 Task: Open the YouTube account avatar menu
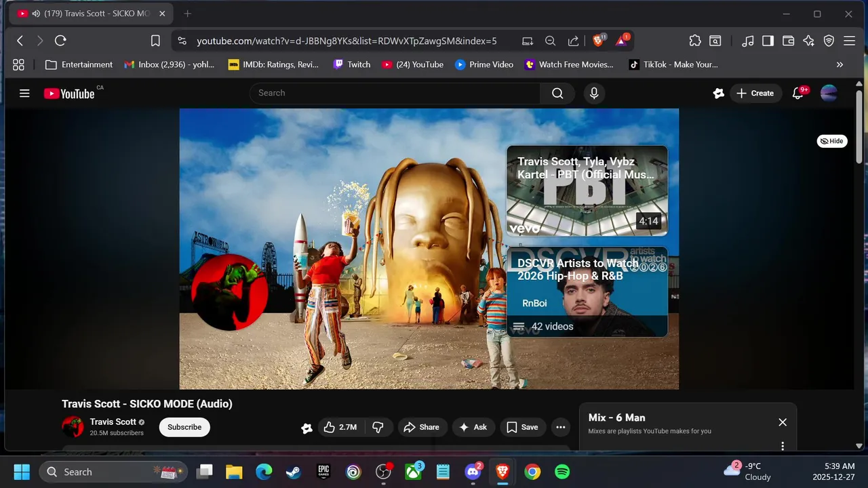click(x=829, y=94)
